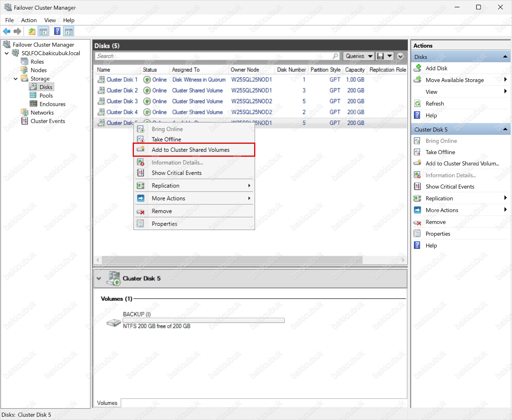
Task: Click the horizontal scrollbar in disks list
Action: pyautogui.click(x=232, y=260)
